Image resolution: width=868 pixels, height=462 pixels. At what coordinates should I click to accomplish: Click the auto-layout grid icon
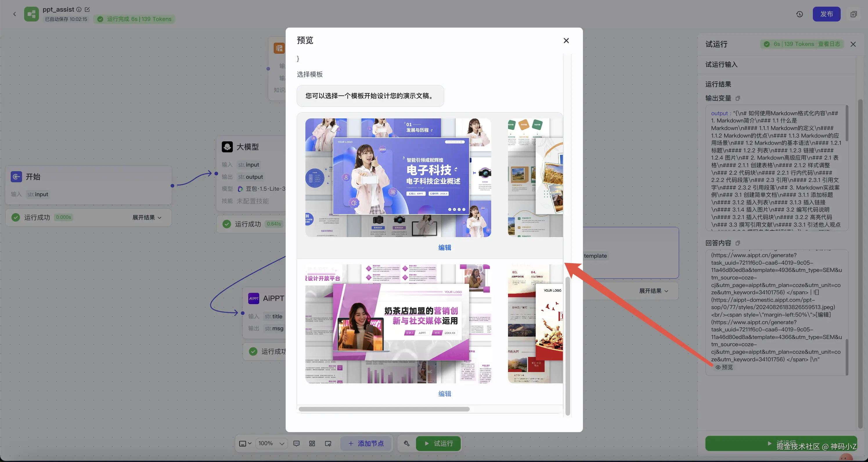click(x=312, y=443)
